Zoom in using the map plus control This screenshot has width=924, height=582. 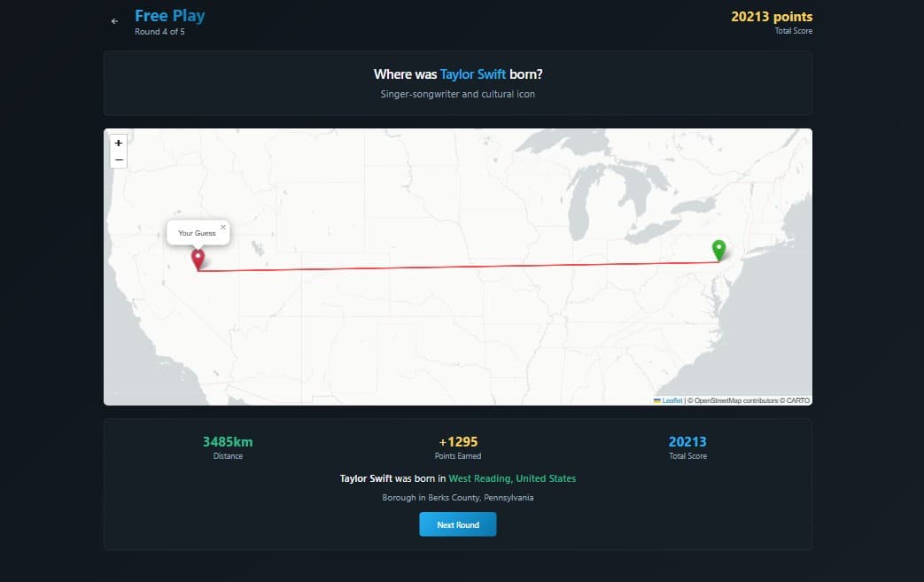[x=118, y=143]
